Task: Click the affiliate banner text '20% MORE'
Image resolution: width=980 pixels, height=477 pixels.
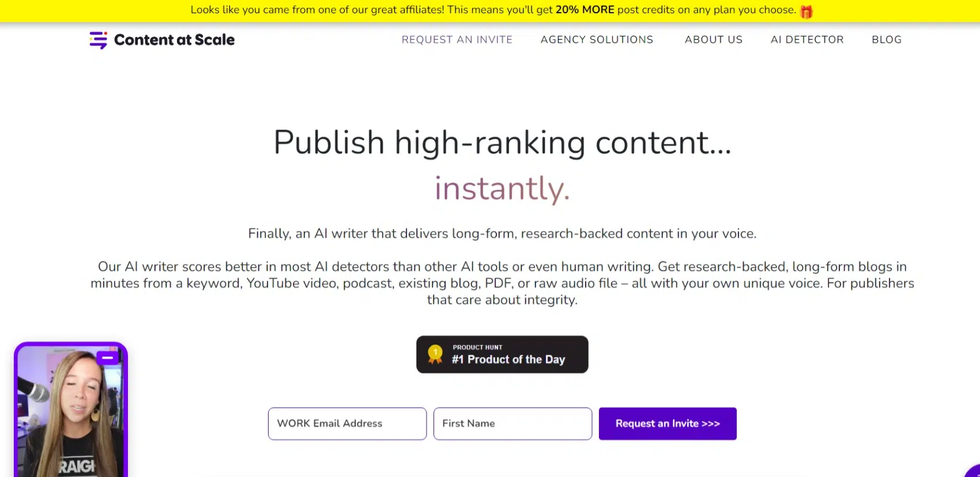Action: pyautogui.click(x=585, y=10)
